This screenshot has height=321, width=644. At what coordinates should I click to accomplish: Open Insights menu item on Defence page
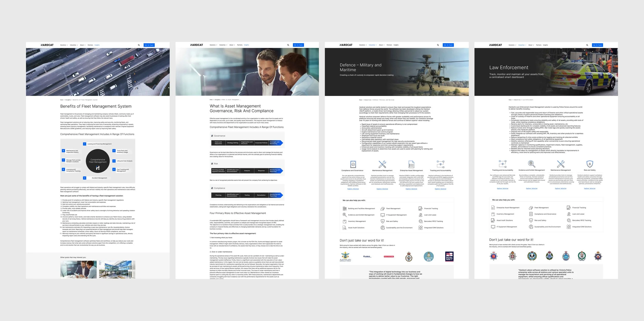tap(396, 45)
